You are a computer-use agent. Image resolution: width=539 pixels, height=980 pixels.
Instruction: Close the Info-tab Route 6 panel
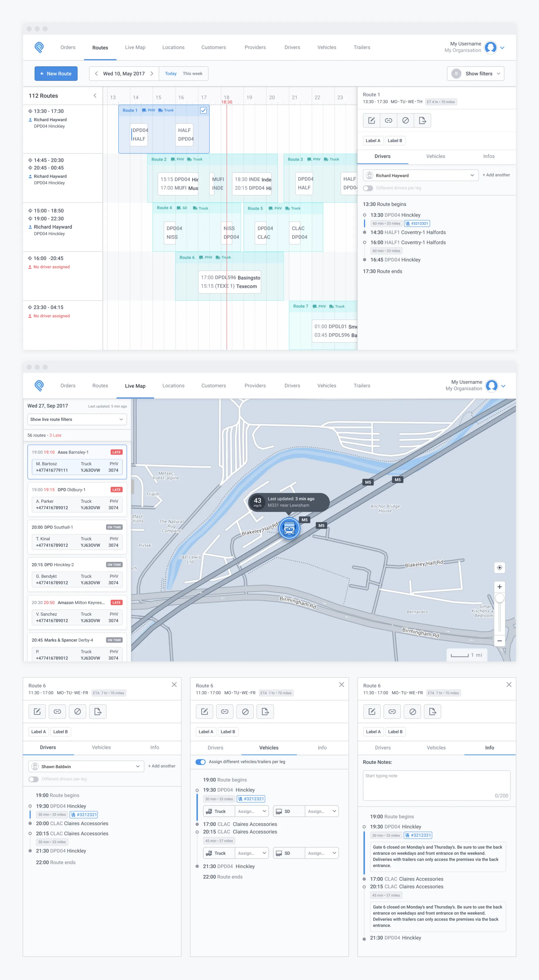[509, 685]
